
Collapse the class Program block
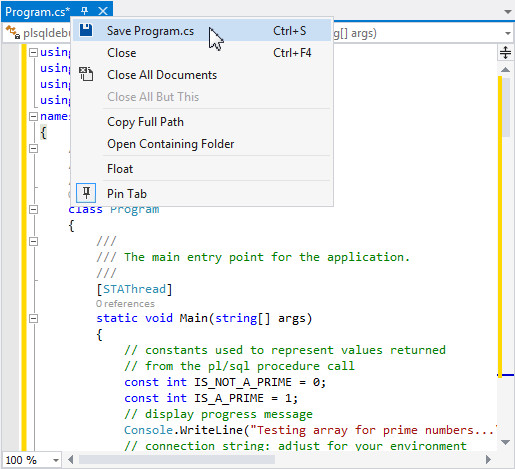pos(33,209)
